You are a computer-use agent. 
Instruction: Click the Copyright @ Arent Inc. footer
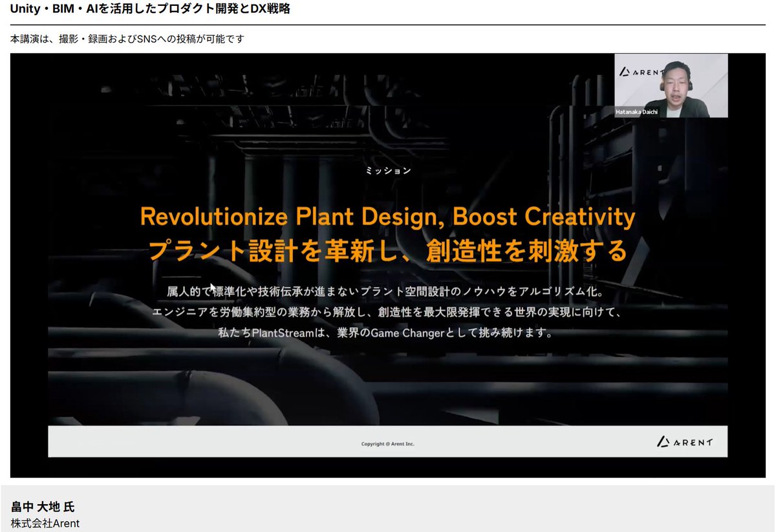pos(387,444)
